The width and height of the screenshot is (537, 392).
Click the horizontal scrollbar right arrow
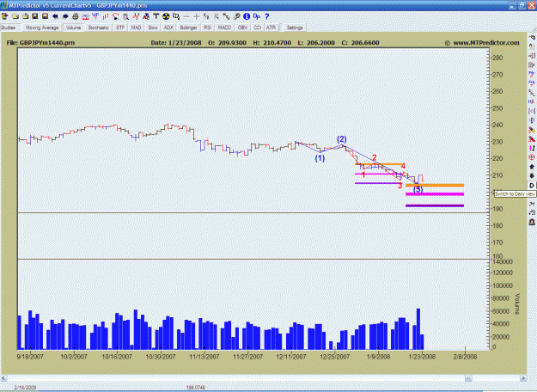(523, 378)
